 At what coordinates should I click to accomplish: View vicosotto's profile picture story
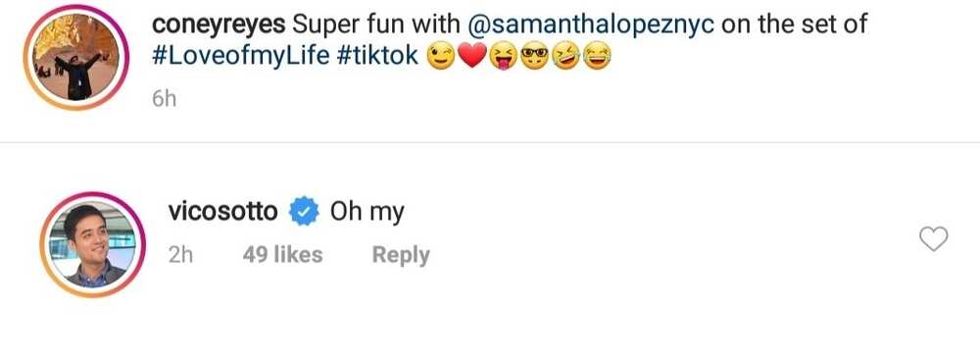point(92,244)
